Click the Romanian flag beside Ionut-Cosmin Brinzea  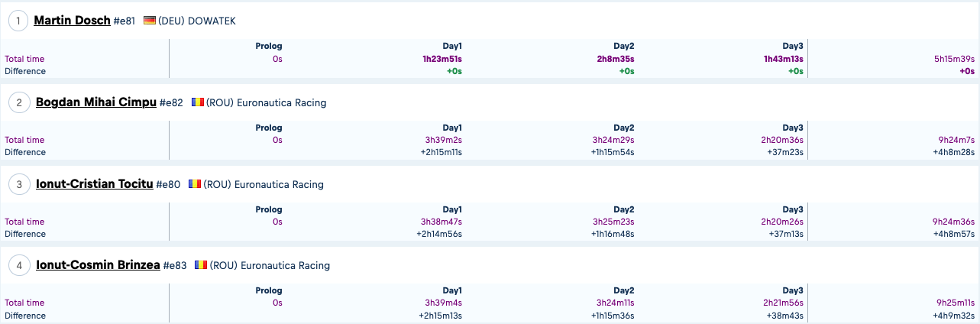click(x=201, y=265)
